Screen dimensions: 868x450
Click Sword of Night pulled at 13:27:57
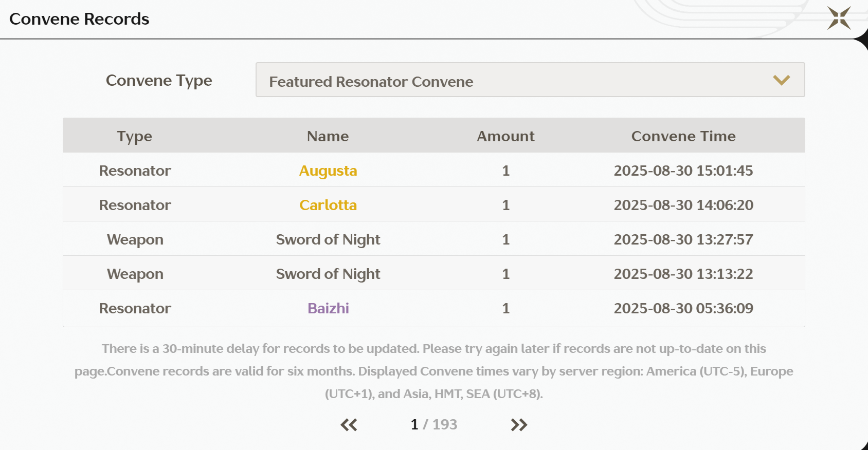[328, 239]
